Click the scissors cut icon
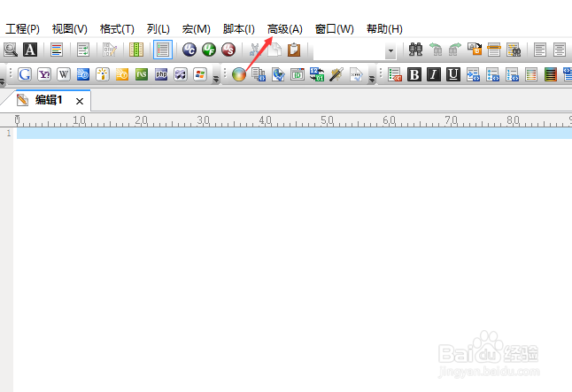This screenshot has width=572, height=392. point(255,50)
